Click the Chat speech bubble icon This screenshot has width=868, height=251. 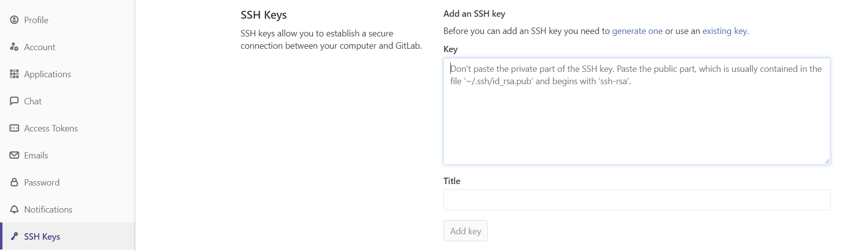pyautogui.click(x=14, y=101)
